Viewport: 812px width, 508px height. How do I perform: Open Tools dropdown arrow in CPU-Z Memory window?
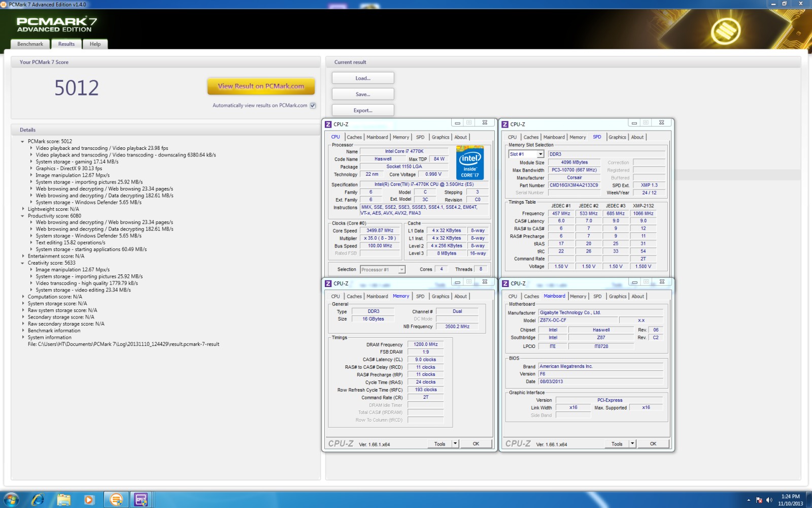[455, 443]
